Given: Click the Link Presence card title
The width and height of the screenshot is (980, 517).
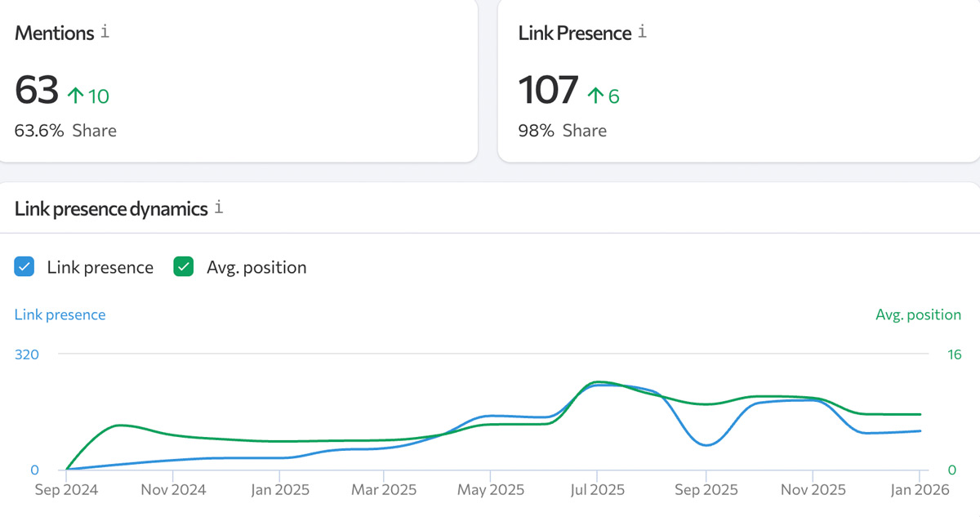Looking at the screenshot, I should 575,33.
